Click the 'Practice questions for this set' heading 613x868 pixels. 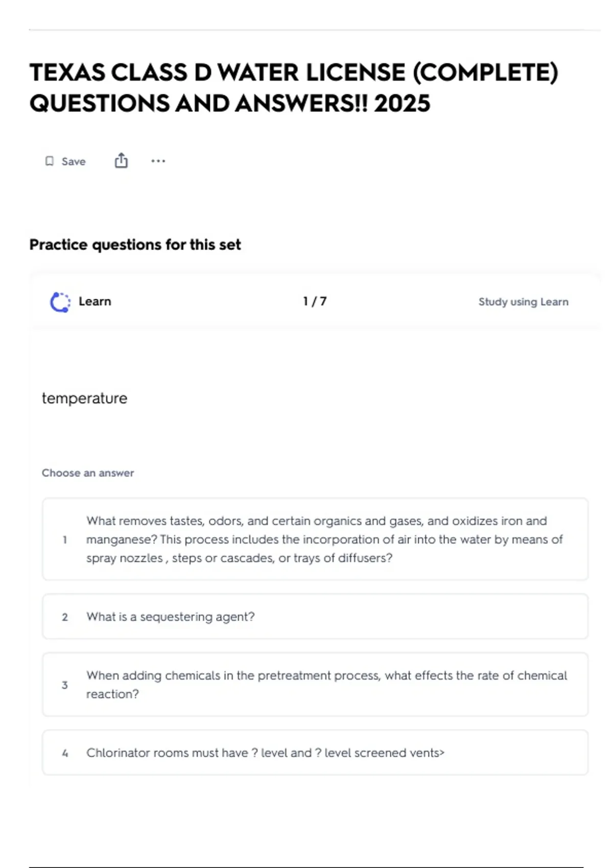pos(135,245)
